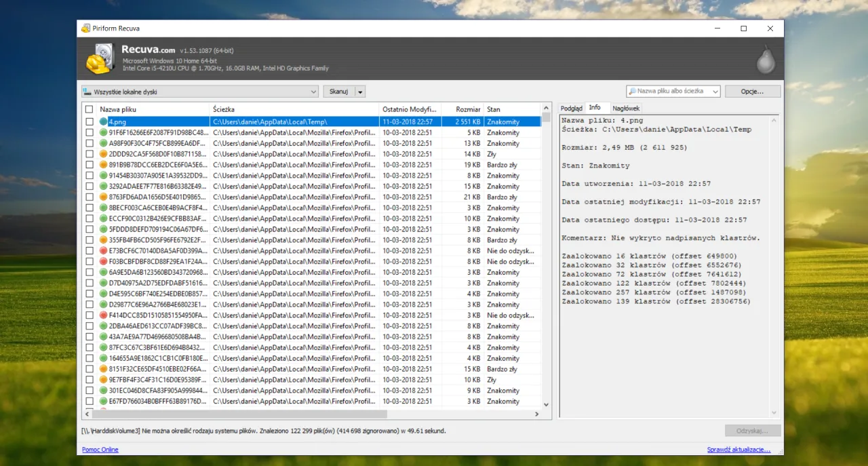
Task: Expand the Skanuj button's dropdown arrow
Action: (360, 92)
